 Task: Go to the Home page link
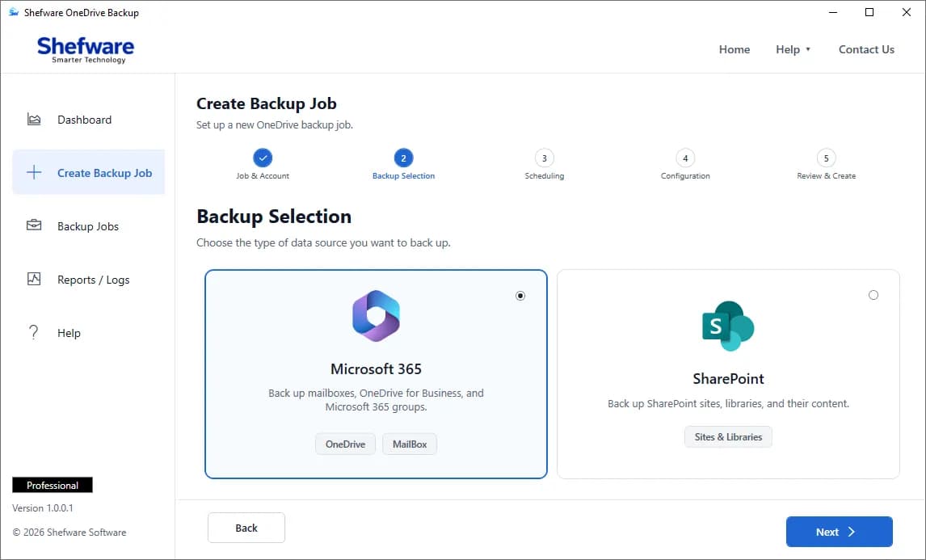[x=734, y=49]
